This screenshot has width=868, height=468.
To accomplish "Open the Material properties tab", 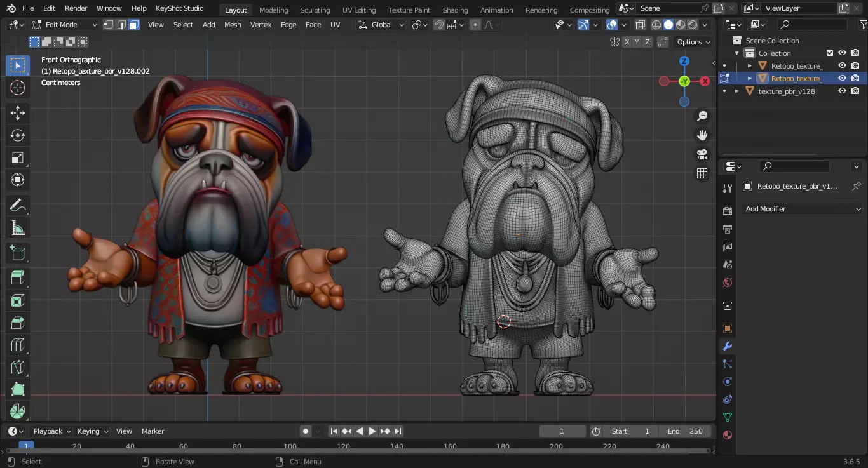I will coord(728,435).
